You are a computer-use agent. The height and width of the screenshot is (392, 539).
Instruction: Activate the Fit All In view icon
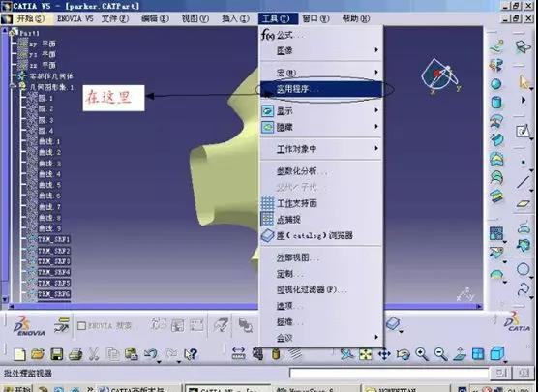366,353
